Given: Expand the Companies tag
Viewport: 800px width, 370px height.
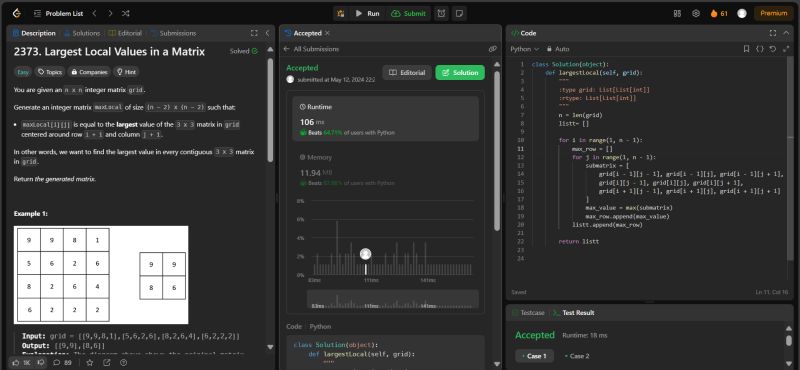Looking at the screenshot, I should 89,72.
